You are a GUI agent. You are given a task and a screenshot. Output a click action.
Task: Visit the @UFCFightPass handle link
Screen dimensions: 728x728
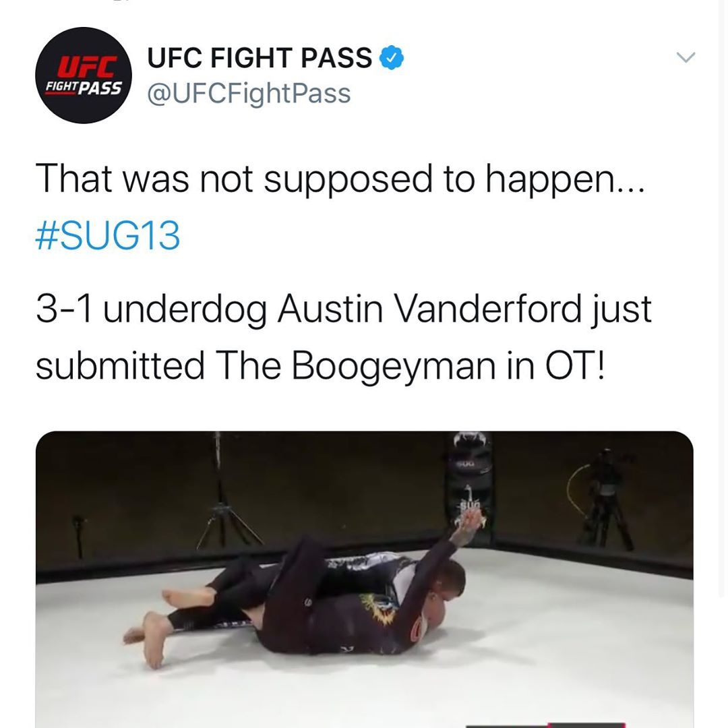[249, 93]
